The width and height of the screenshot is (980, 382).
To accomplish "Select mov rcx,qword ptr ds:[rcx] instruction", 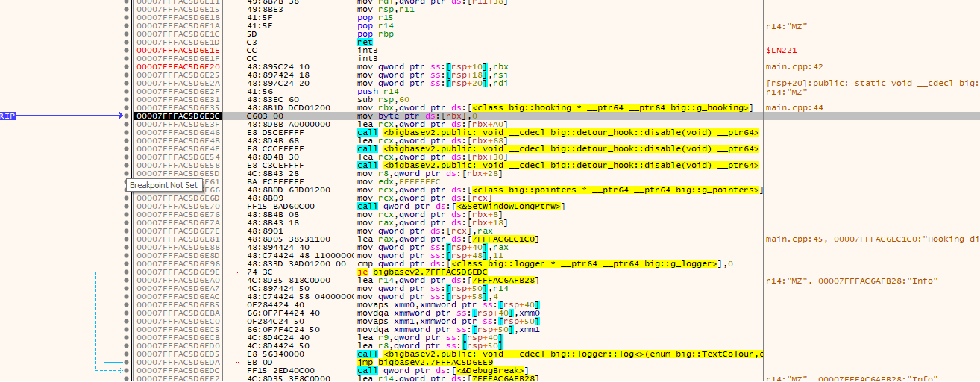I will pos(426,198).
